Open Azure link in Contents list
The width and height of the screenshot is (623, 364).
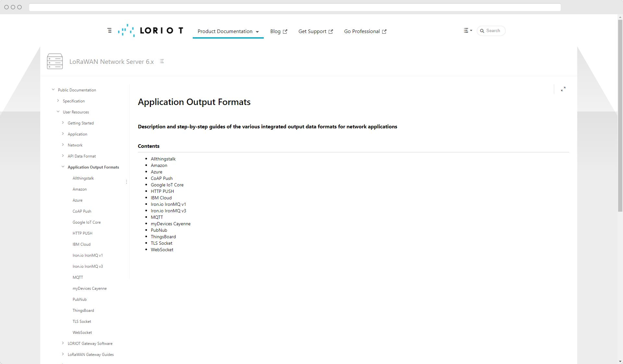pyautogui.click(x=156, y=172)
